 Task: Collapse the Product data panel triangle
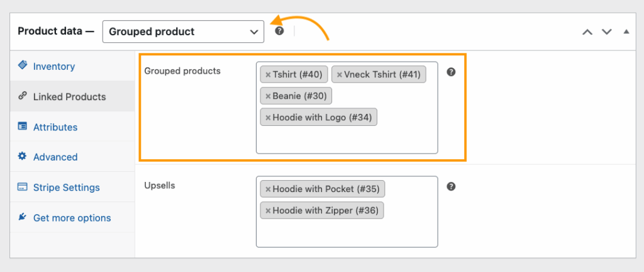click(x=626, y=31)
